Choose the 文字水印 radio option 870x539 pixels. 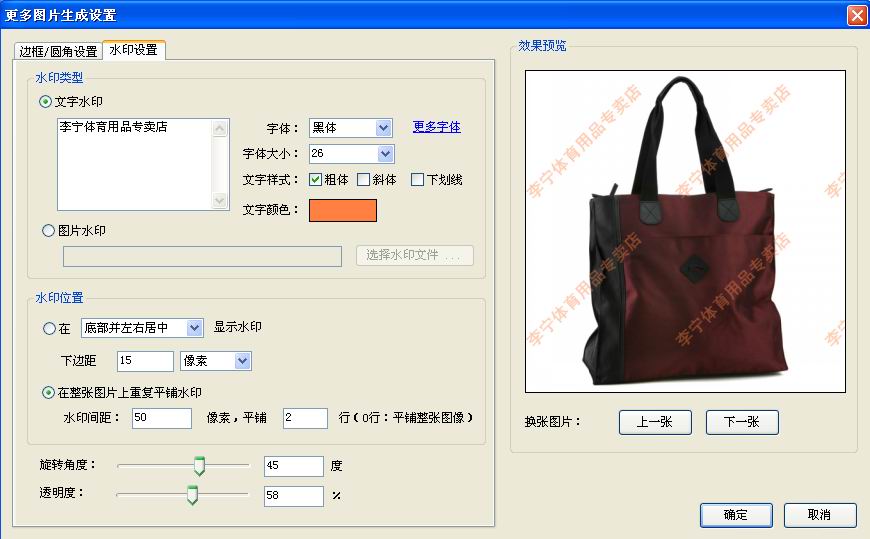coord(45,102)
